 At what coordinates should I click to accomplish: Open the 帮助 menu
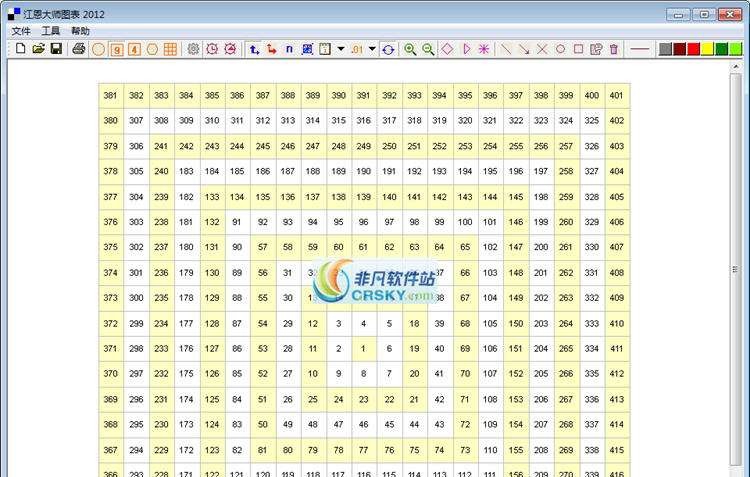tap(80, 31)
